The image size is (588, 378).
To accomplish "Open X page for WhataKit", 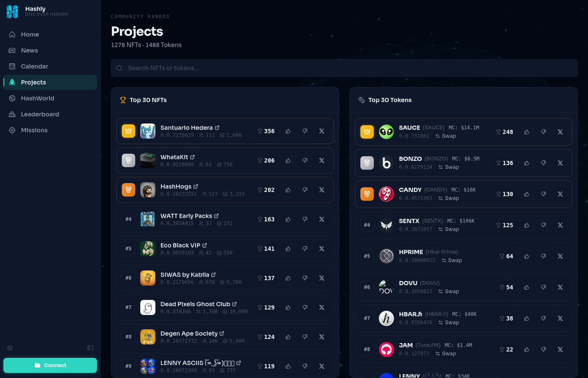I will click(322, 160).
